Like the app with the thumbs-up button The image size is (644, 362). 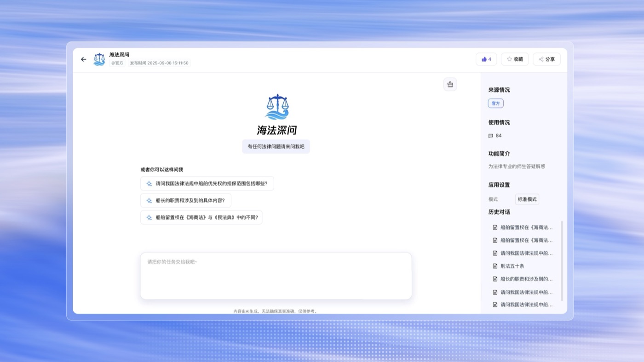(486, 59)
